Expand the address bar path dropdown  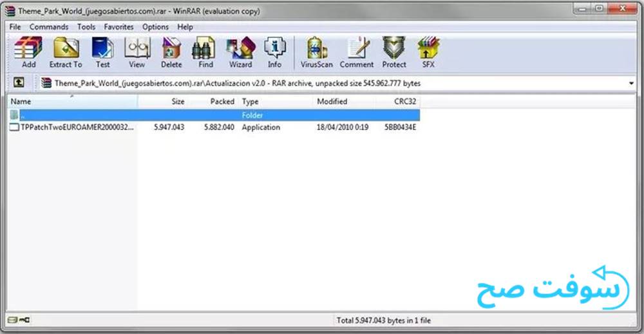pyautogui.click(x=631, y=83)
